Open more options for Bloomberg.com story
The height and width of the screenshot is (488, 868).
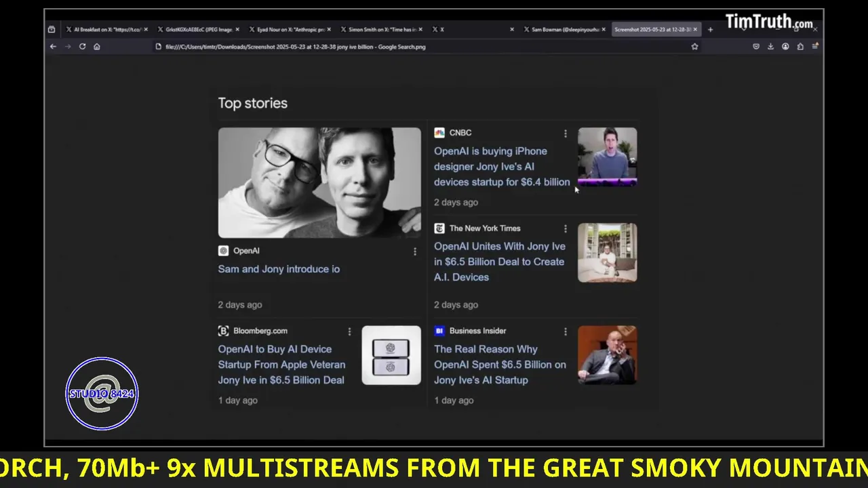coord(349,331)
